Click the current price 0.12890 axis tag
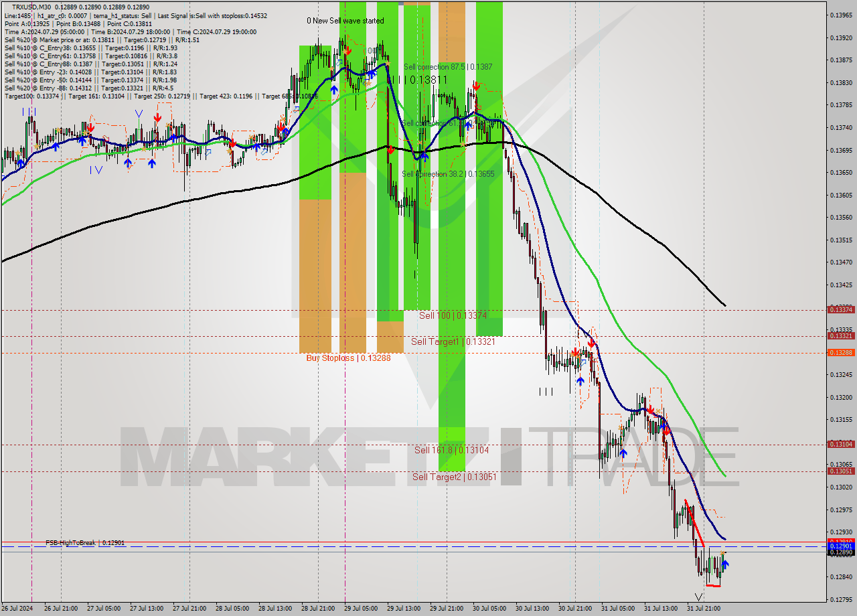Screen dimensions: 857x616 841,552
